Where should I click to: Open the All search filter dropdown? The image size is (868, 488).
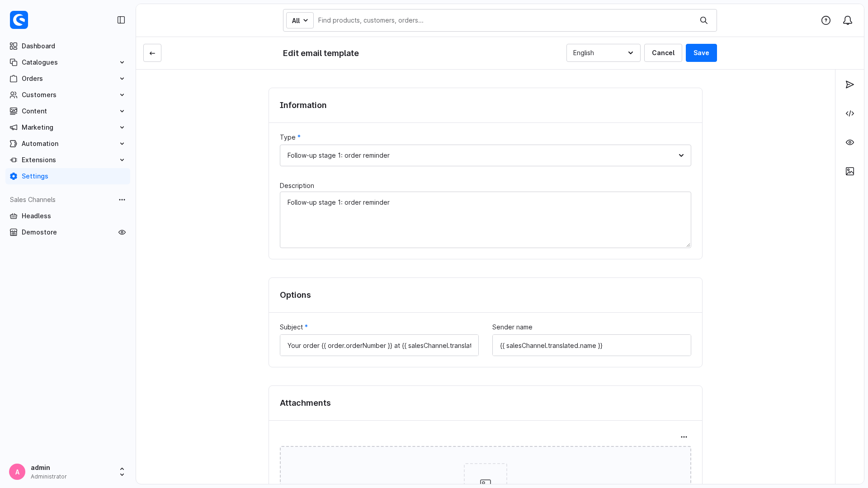(300, 20)
